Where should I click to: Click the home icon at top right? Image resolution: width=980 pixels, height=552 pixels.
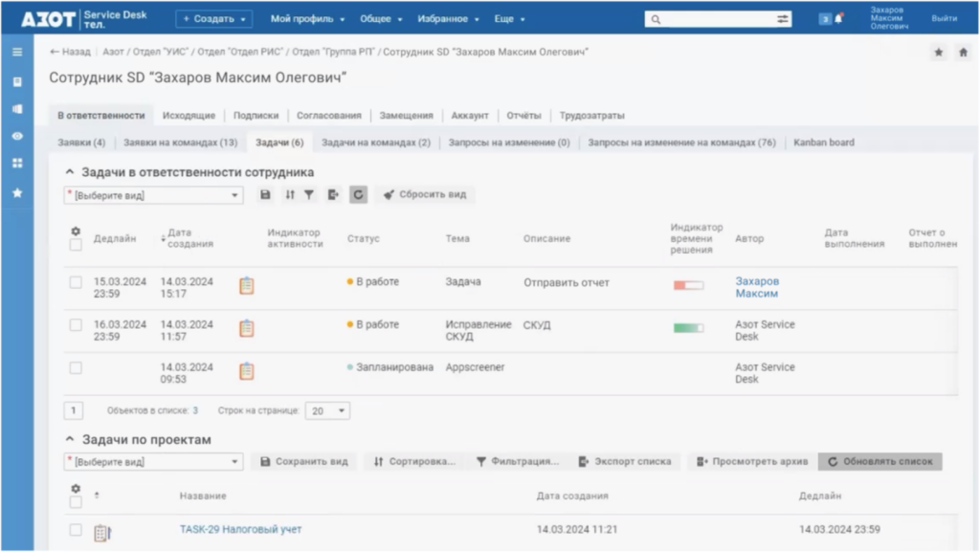(963, 53)
